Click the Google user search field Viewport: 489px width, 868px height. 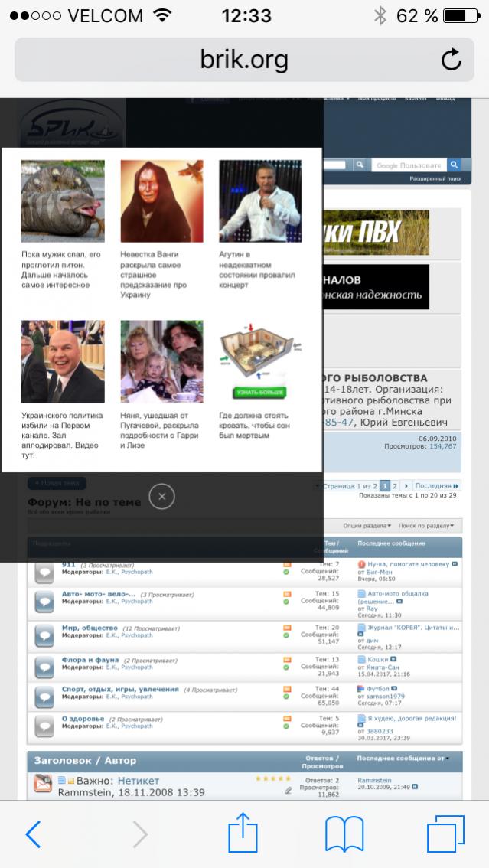click(408, 165)
